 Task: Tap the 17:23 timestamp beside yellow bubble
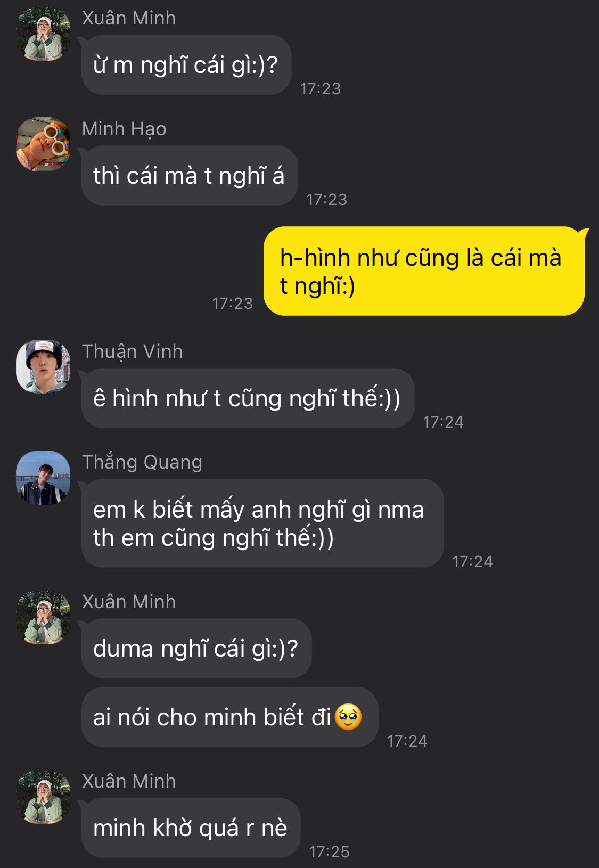coord(232,303)
